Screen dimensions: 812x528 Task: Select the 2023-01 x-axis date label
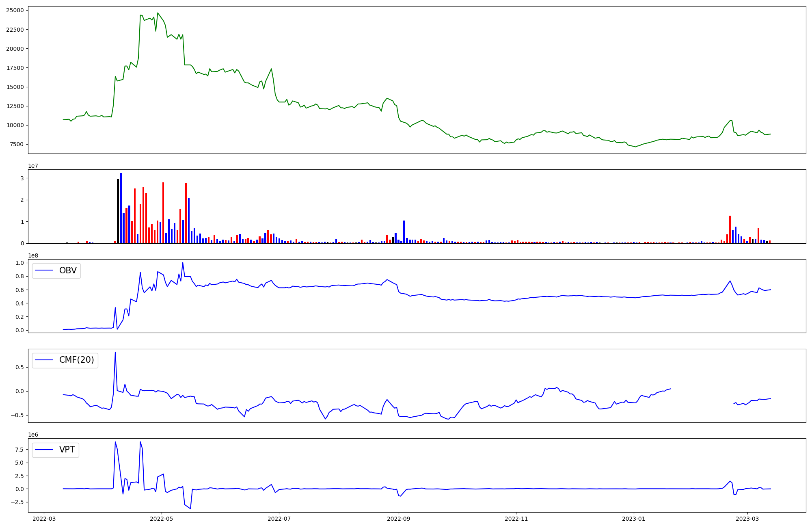click(634, 518)
